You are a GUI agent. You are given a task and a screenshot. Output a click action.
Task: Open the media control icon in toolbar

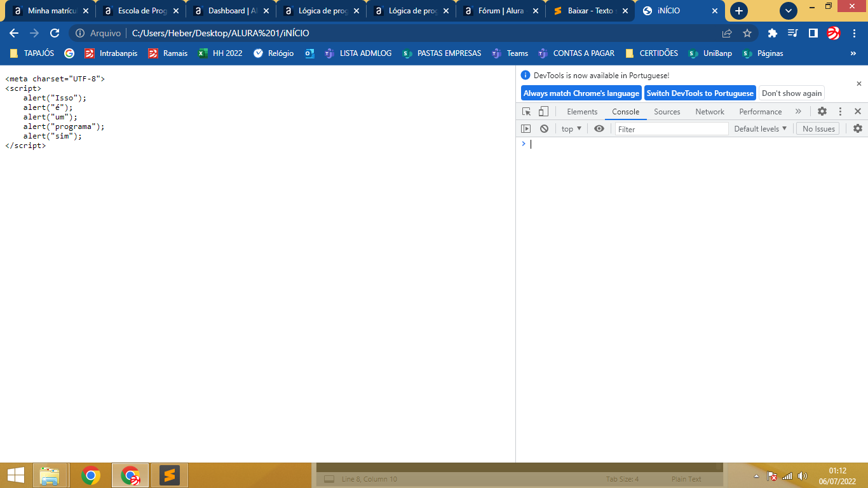(792, 33)
